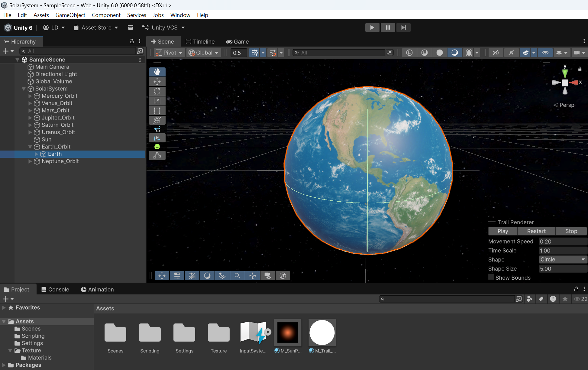
Task: Open the Shape dropdown set to Circle
Action: pyautogui.click(x=563, y=259)
